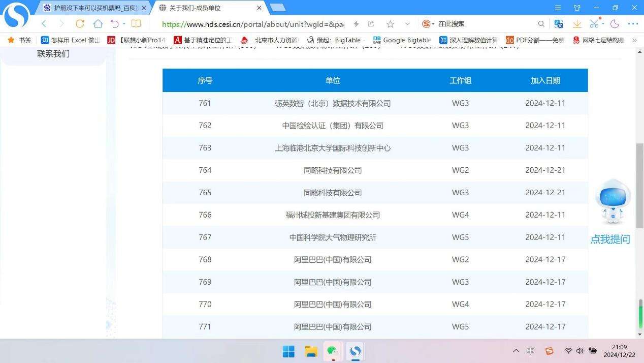The image size is (644, 363).
Task: Go to browser home page
Action: [98, 24]
